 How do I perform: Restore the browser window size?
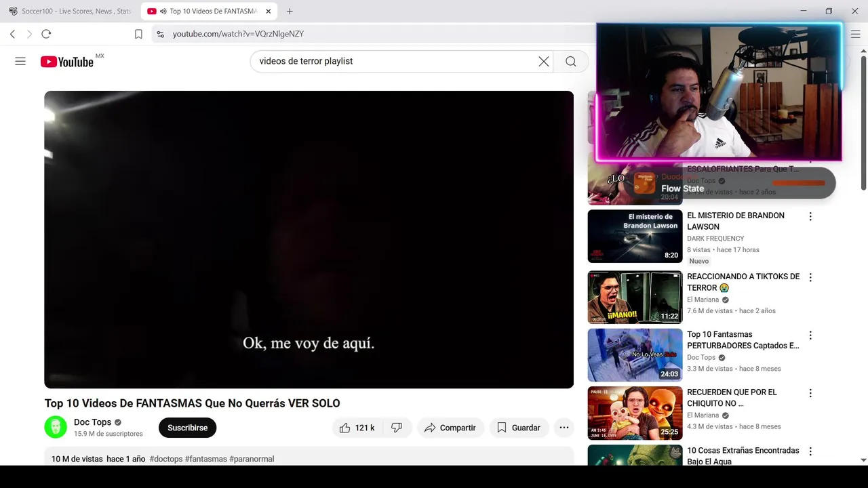coord(829,11)
